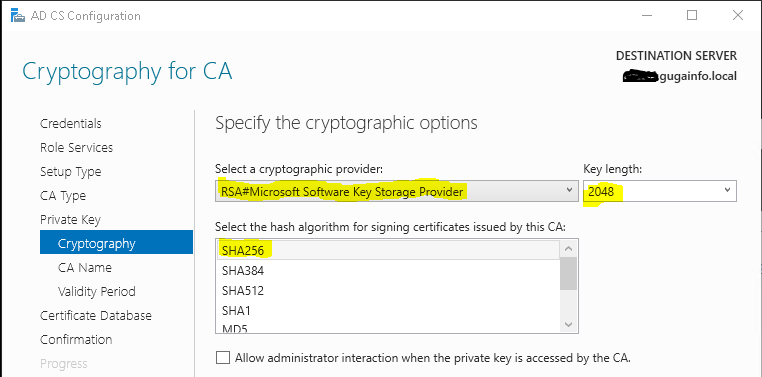Choose SHA512 from the hash list
Viewport: 762px width, 377px height.
(388, 291)
